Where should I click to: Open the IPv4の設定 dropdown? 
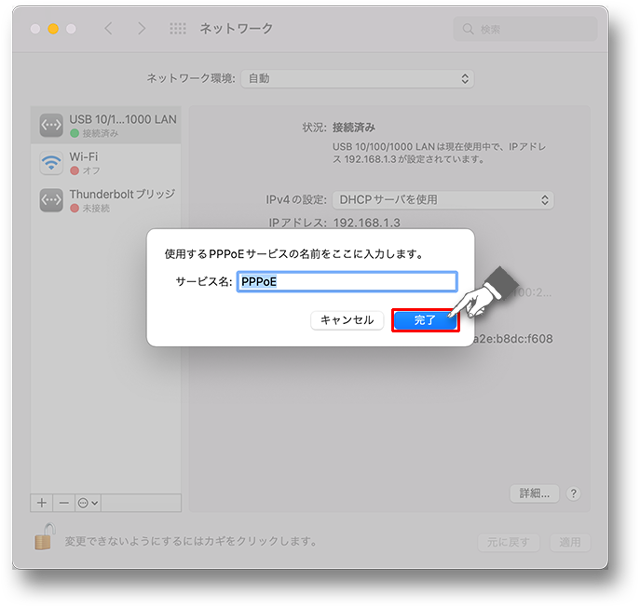[x=443, y=200]
